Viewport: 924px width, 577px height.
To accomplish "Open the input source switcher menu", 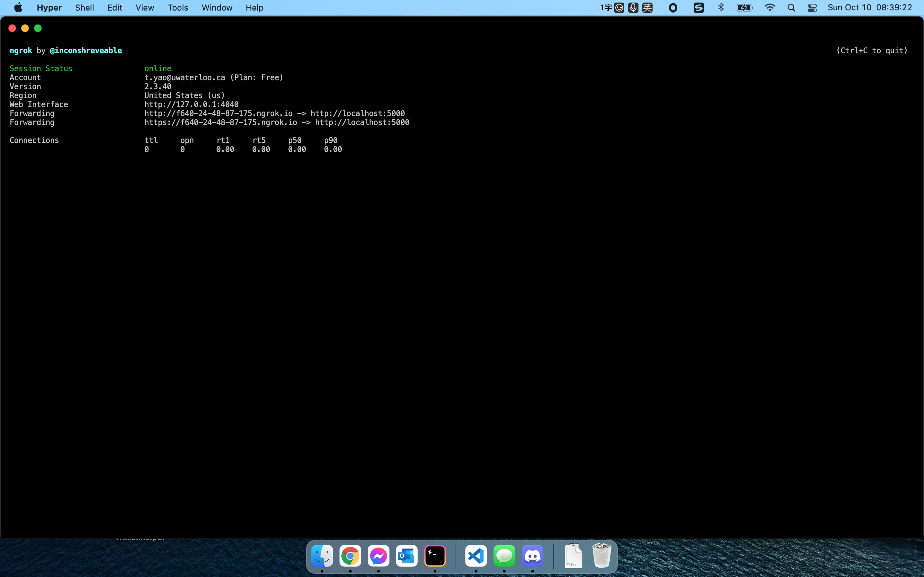I will 647,8.
